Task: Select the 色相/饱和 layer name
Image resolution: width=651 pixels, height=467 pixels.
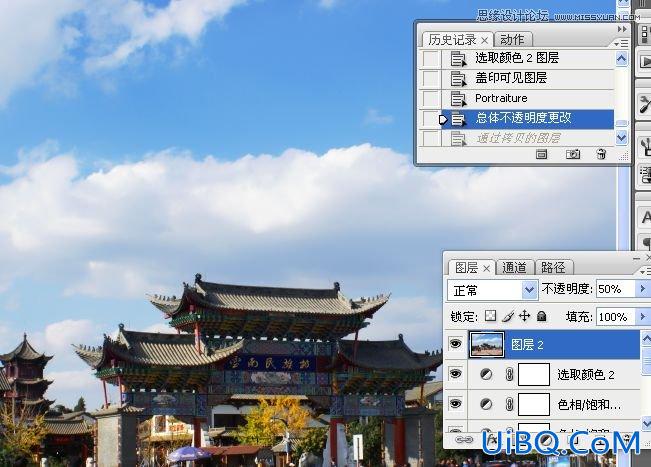Action: click(589, 405)
